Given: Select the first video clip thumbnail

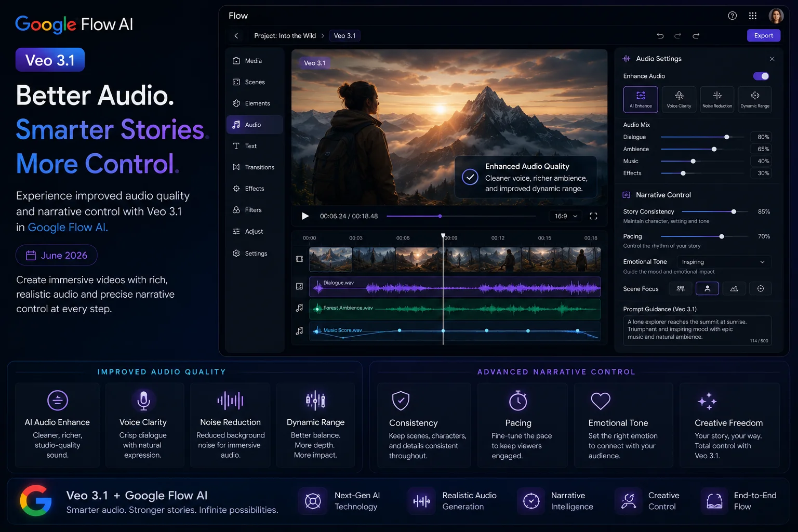Looking at the screenshot, I should click(x=331, y=259).
